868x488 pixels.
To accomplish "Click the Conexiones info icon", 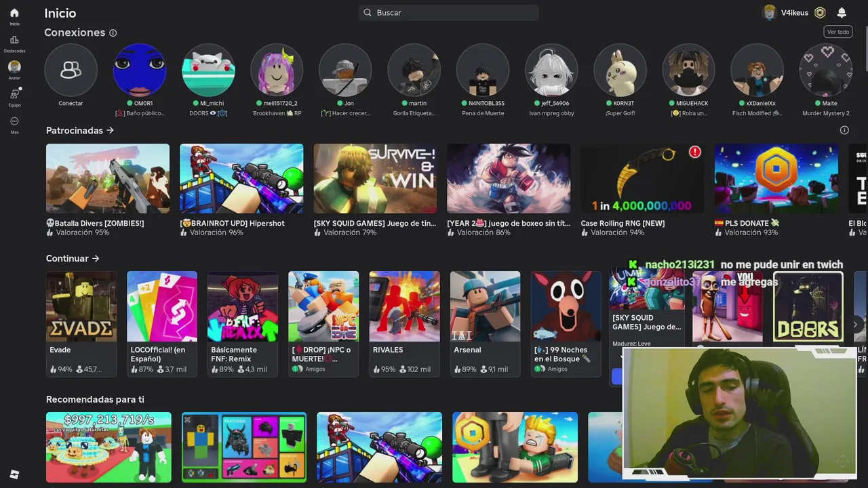I will click(113, 33).
